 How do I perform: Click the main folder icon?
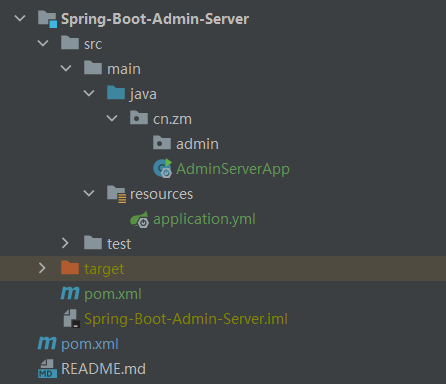coord(93,68)
